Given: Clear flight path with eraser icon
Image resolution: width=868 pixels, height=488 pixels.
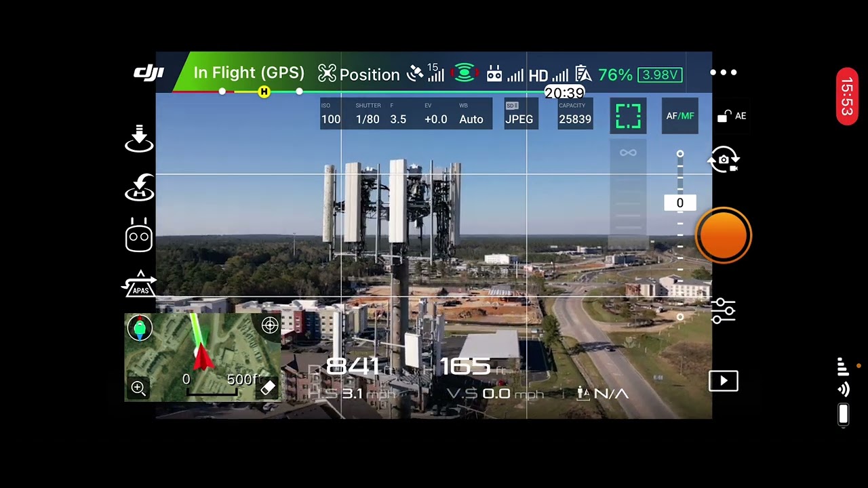Looking at the screenshot, I should (x=268, y=388).
